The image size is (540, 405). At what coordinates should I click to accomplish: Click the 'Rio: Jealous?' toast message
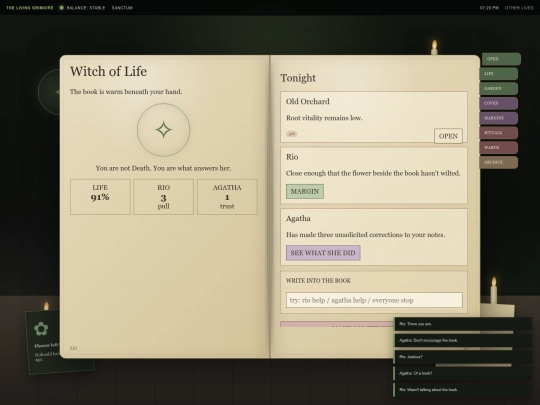pos(463,357)
